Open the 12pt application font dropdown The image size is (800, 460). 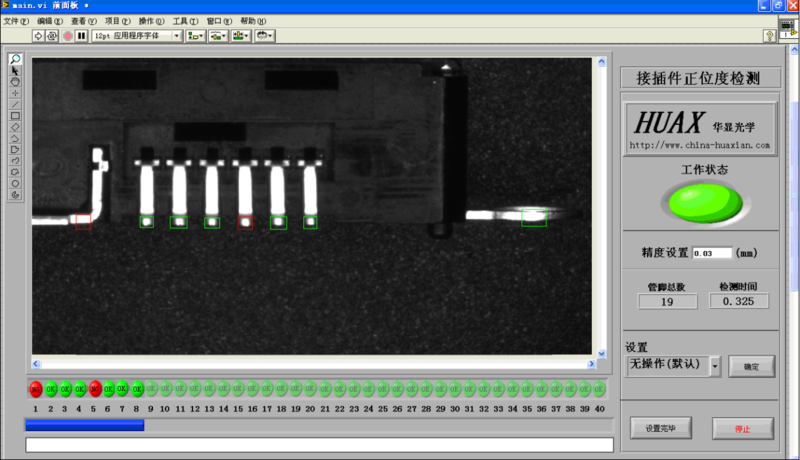coord(137,36)
